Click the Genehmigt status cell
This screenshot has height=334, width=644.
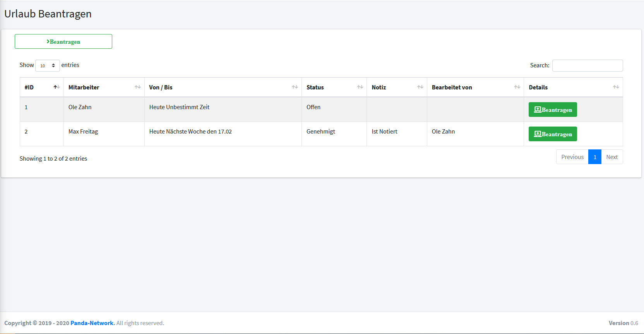coord(320,132)
